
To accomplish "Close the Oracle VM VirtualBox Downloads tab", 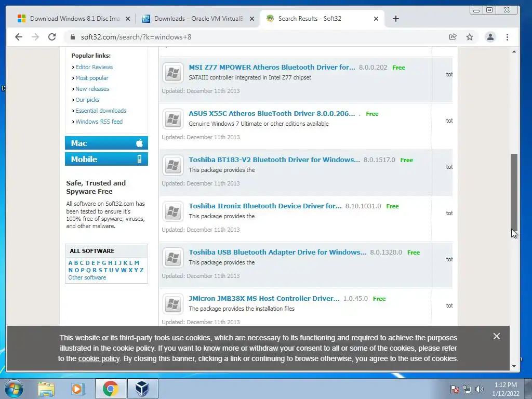I will [x=252, y=19].
